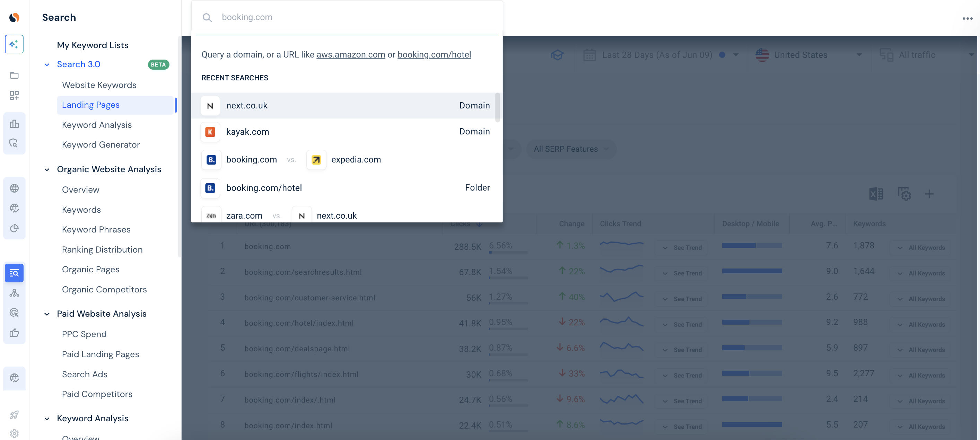Screen dimensions: 980x440
Task: Click the pie chart icon in rail
Action: point(14,228)
